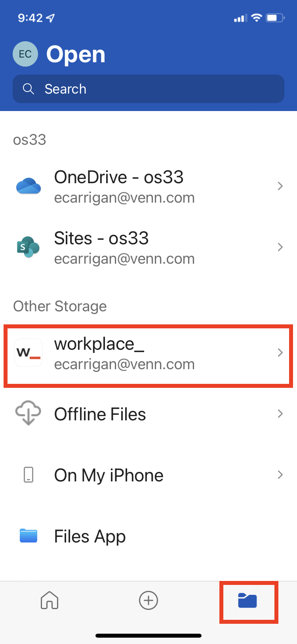Viewport: 297px width, 644px height.
Task: Tap the Wi-Fi status icon
Action: click(x=257, y=17)
